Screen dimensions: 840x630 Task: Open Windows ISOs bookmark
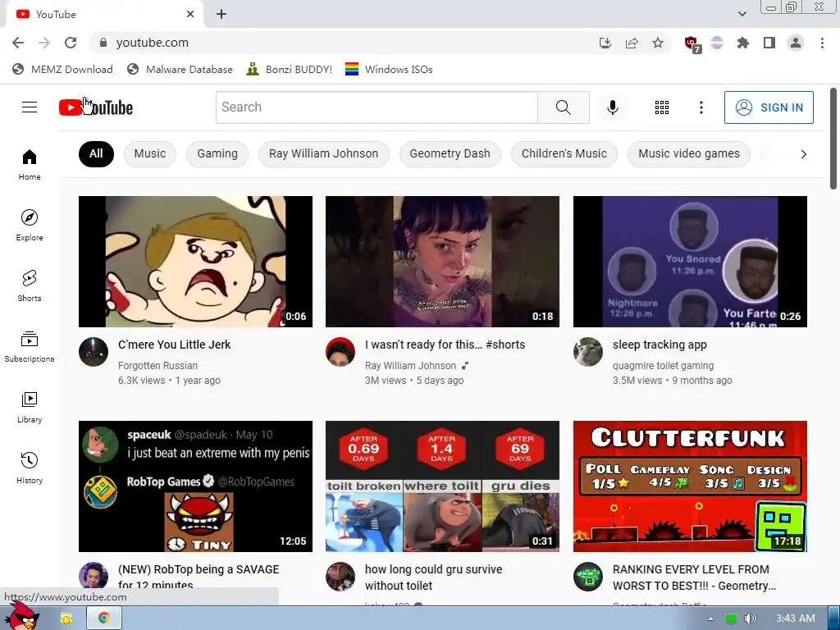click(389, 69)
